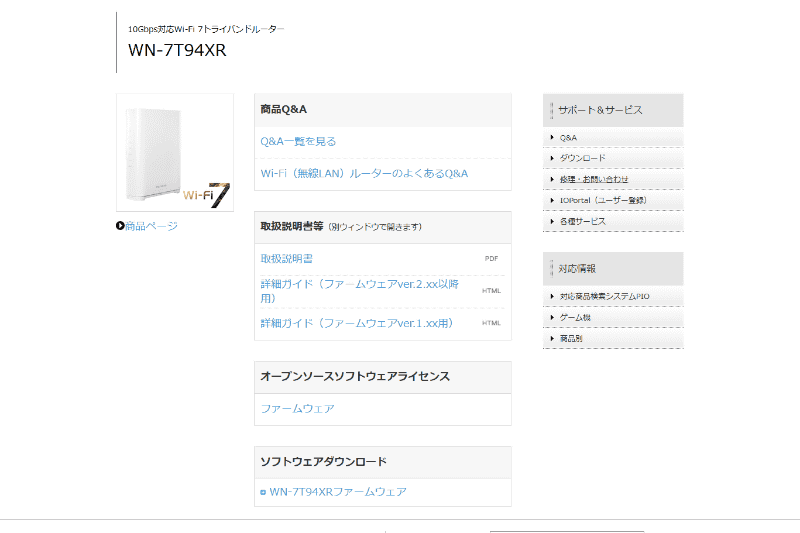Go to the 商品ページ link

pyautogui.click(x=151, y=226)
